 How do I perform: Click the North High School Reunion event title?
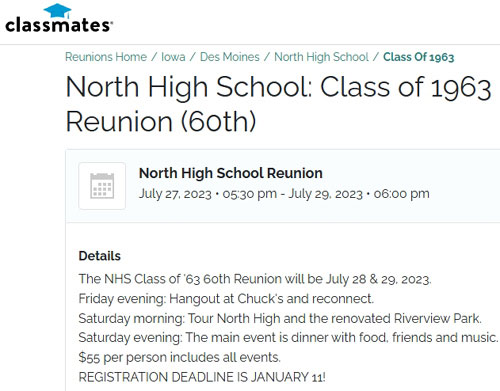pyautogui.click(x=231, y=173)
